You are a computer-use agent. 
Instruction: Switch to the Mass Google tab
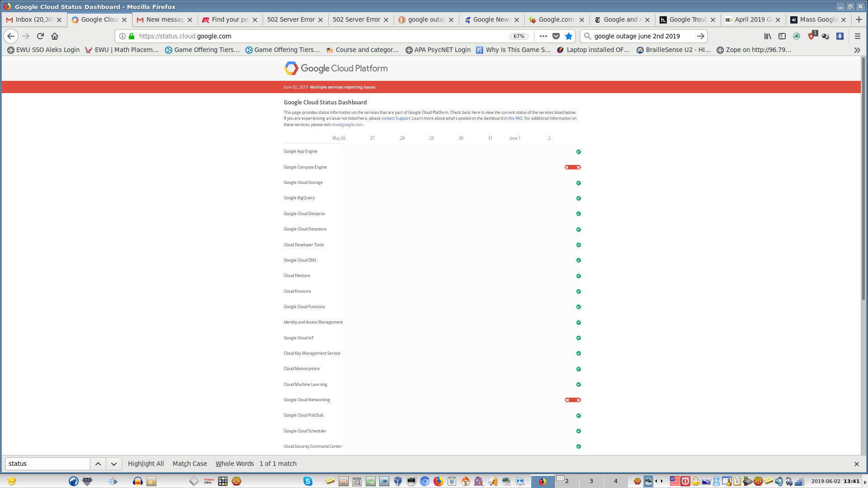(819, 19)
